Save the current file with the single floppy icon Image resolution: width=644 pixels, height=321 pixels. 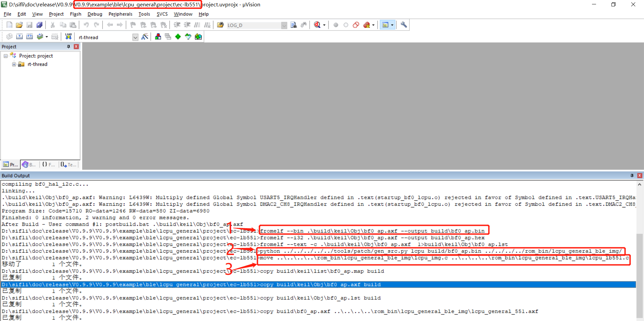coord(30,25)
